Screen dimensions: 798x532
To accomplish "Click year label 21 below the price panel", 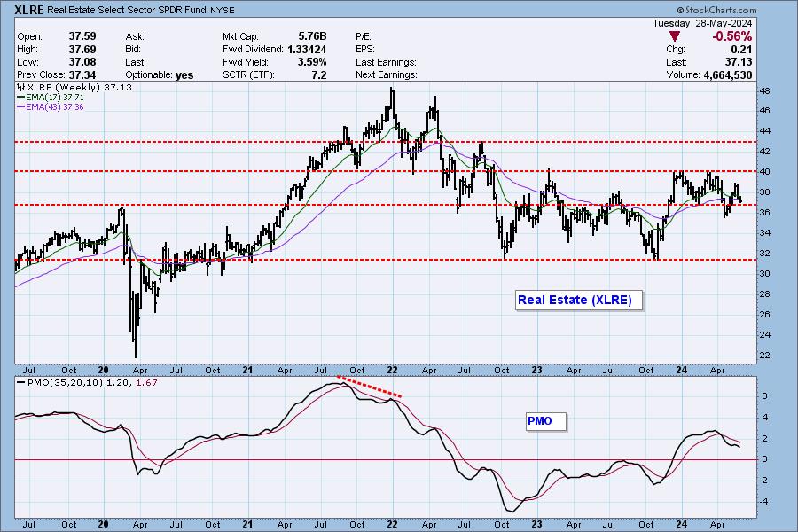I will point(247,370).
